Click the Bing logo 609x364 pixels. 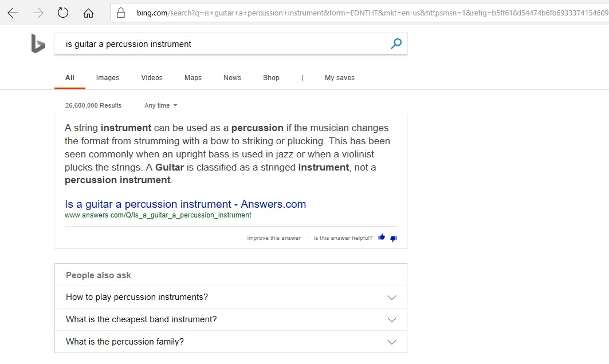(x=38, y=43)
